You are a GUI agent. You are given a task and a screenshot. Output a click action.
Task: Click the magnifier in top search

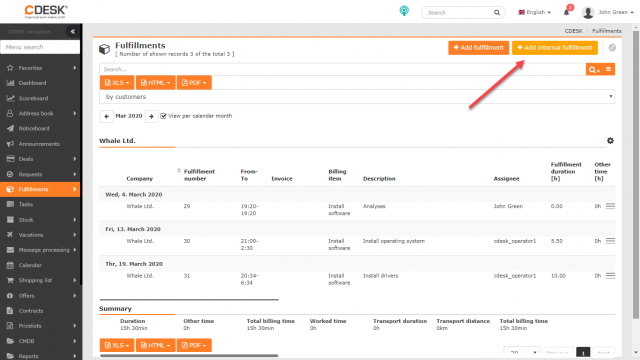pyautogui.click(x=497, y=13)
